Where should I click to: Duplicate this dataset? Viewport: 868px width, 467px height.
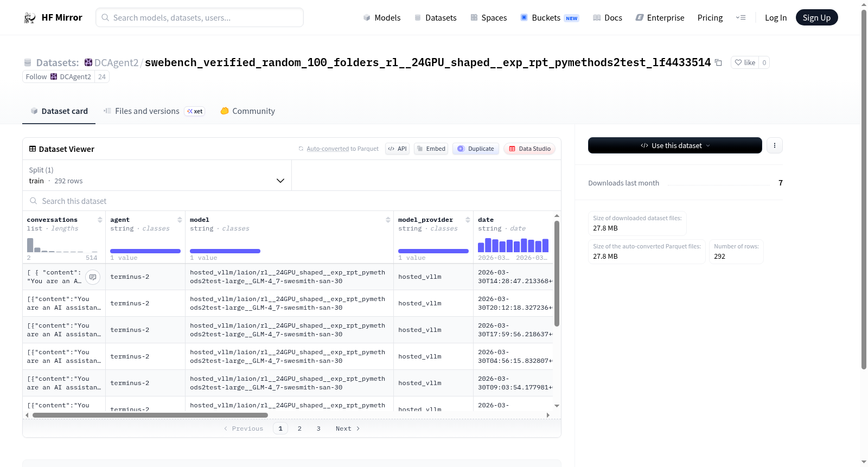[475, 149]
